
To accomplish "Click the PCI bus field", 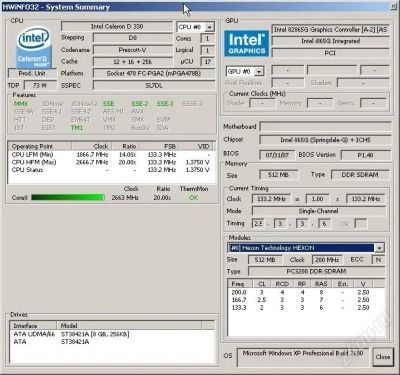I will 330,53.
